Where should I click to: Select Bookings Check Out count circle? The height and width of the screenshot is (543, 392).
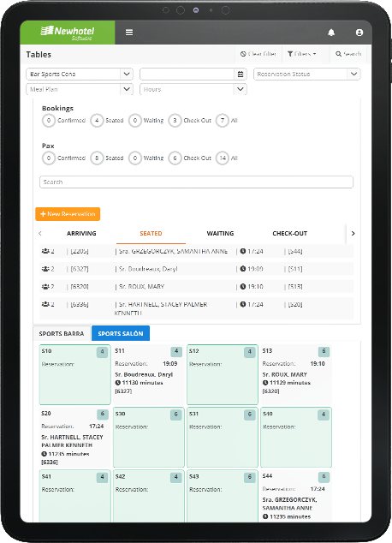pyautogui.click(x=175, y=121)
